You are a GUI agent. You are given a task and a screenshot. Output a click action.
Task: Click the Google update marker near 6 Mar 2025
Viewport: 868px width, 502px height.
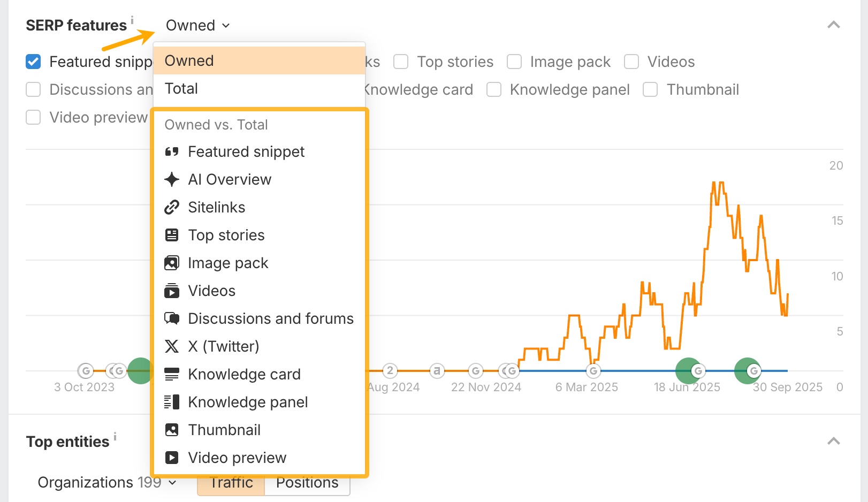click(593, 370)
